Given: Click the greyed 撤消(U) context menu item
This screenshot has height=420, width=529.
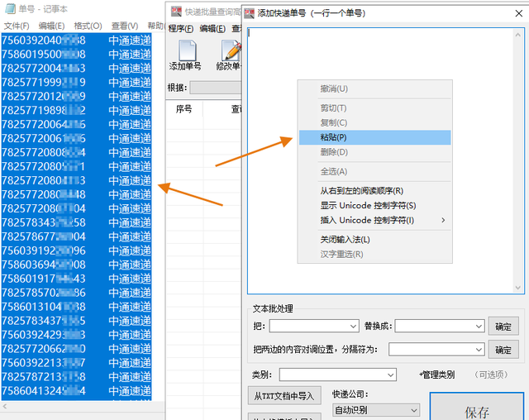Looking at the screenshot, I should (x=374, y=89).
